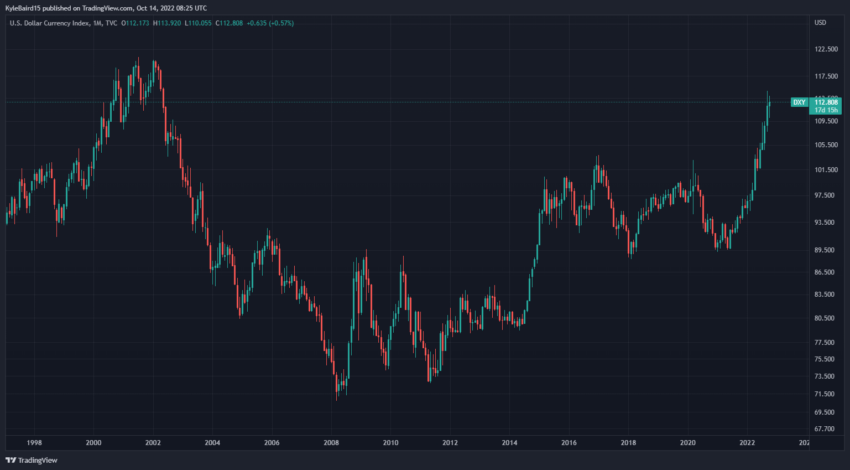Select the 2016 marker on time axis
The image size is (850, 470).
(569, 443)
